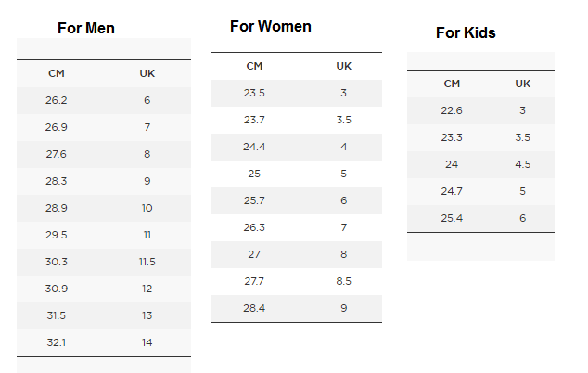
Task: Select men's UK size 14
Action: point(147,342)
